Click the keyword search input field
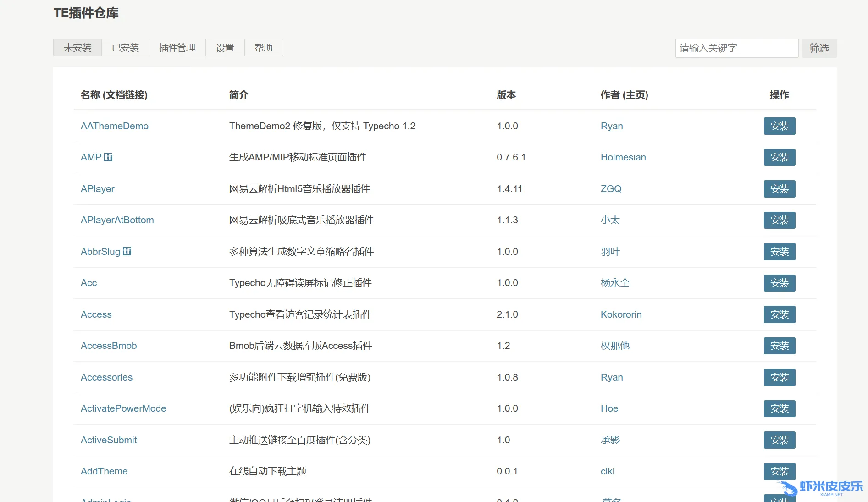Viewport: 868px width, 502px height. click(736, 48)
